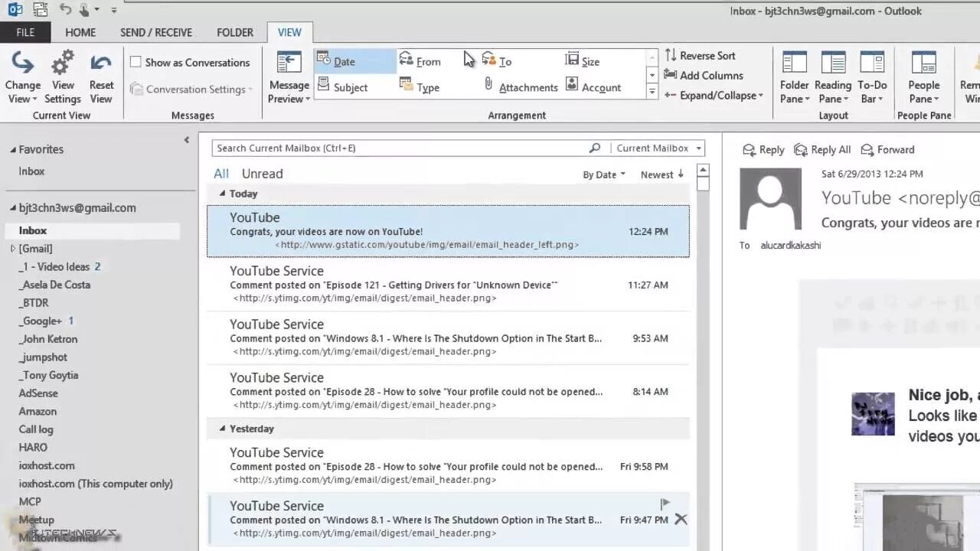Collapse the bjt3chn3ws@gmail.com account tree
The height and width of the screenshot is (551, 980).
click(13, 208)
